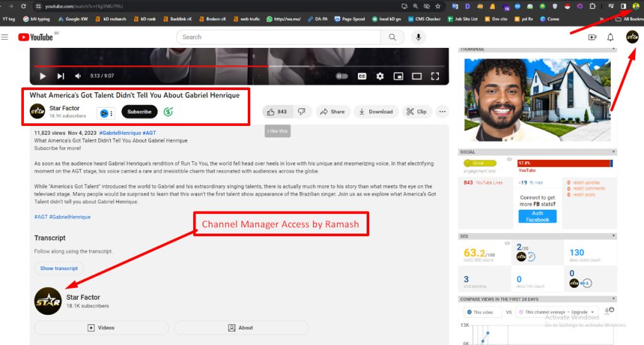This screenshot has height=345, width=644.
Task: Open the #AGT hashtag beside the date
Action: [149, 133]
